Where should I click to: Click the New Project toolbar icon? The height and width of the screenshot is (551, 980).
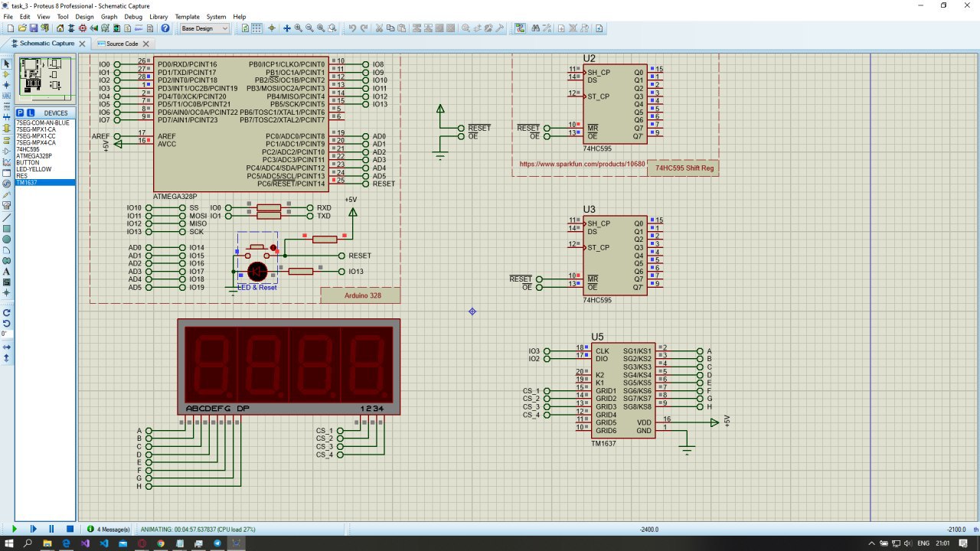click(x=11, y=28)
